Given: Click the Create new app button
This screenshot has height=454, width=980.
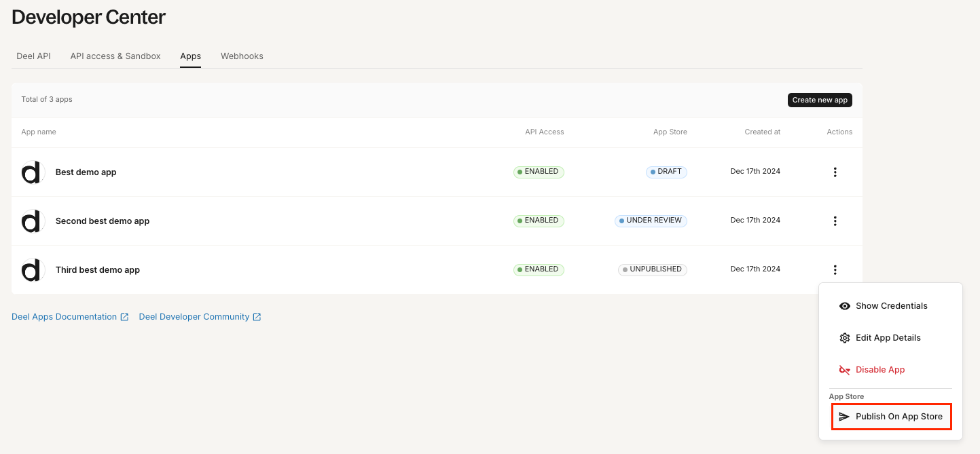Looking at the screenshot, I should [820, 100].
